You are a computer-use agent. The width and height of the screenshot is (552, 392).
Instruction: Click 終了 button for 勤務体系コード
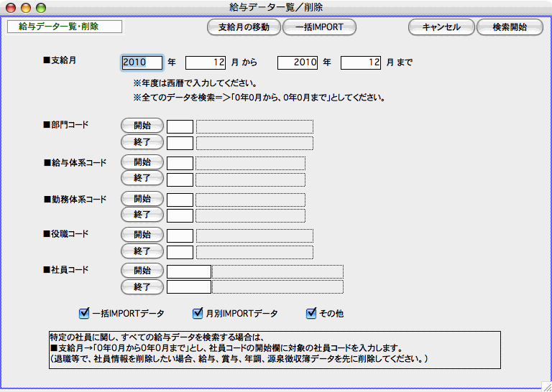click(142, 215)
